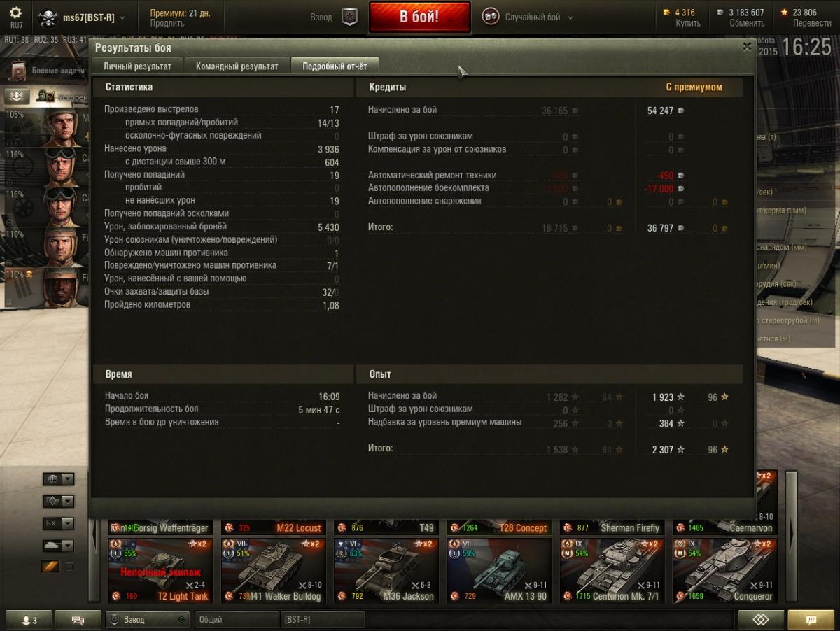
Task: Open the game settings gear menu
Action: tap(15, 13)
